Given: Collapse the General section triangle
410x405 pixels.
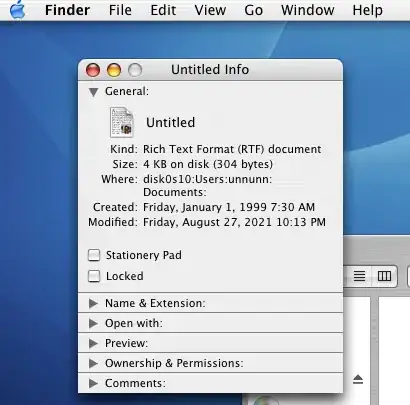Looking at the screenshot, I should coord(94,92).
